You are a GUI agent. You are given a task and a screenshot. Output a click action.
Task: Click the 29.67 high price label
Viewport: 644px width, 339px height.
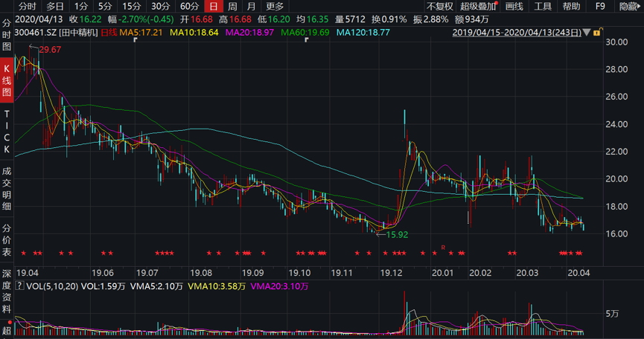(x=50, y=49)
